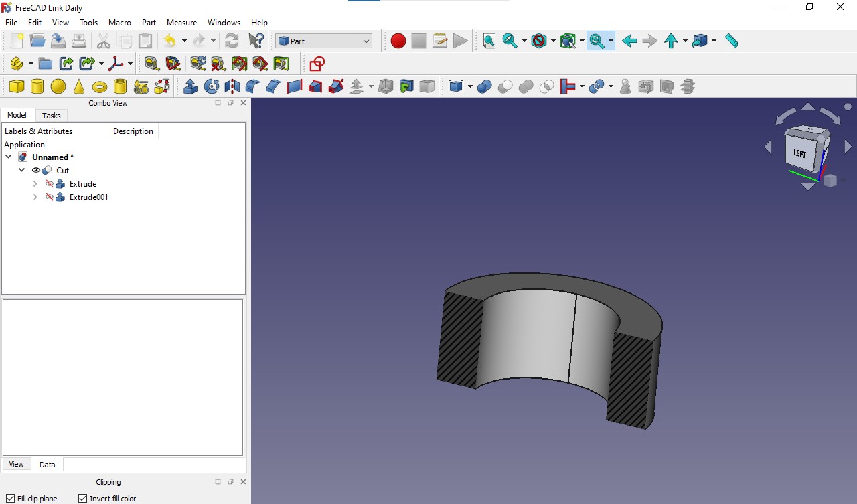Expand the Extrude tree item
The height and width of the screenshot is (504, 857).
tap(35, 183)
